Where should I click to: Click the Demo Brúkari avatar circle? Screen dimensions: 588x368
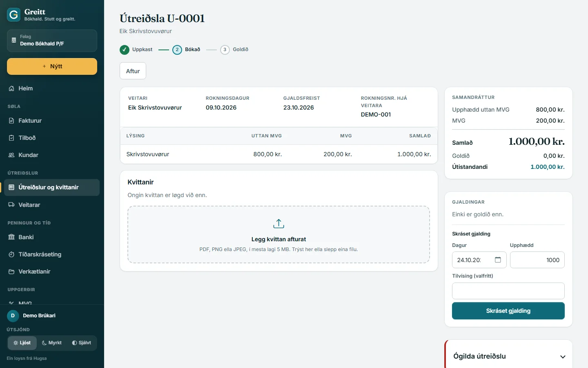13,316
